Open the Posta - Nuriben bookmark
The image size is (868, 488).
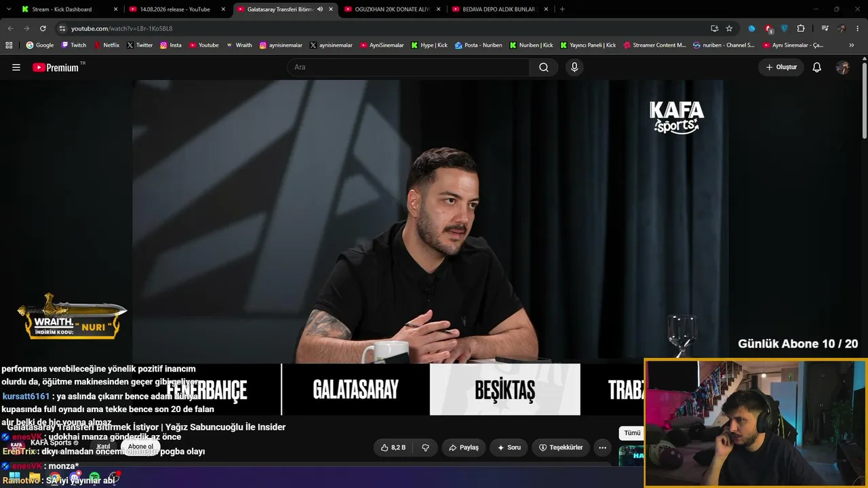479,45
